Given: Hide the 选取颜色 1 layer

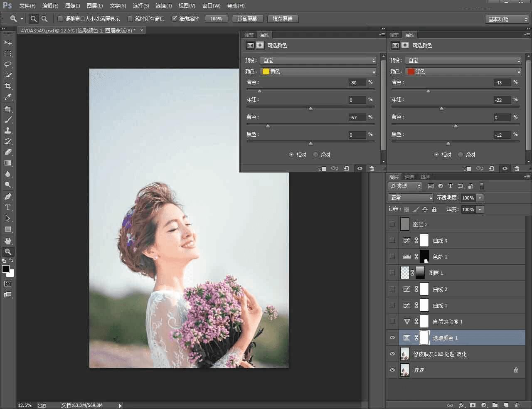Looking at the screenshot, I should point(392,338).
